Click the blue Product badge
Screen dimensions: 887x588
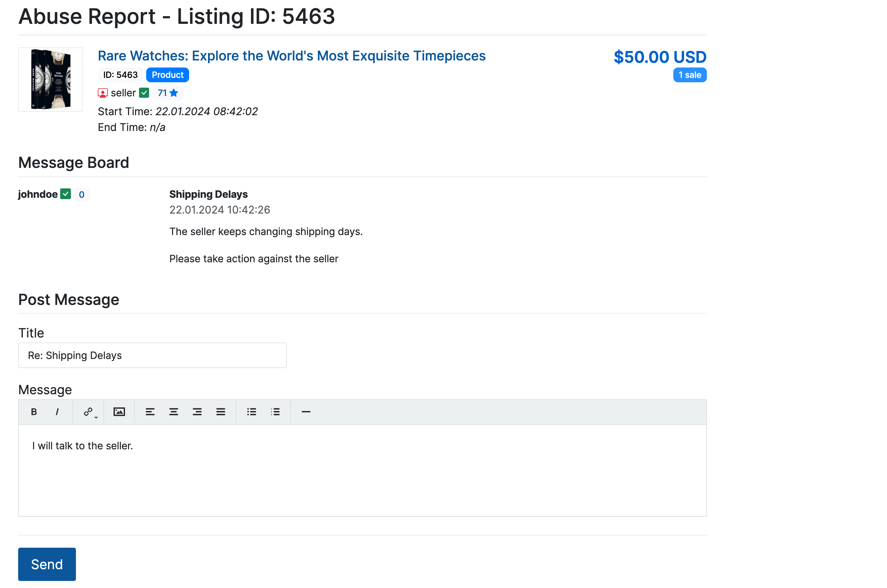(167, 75)
